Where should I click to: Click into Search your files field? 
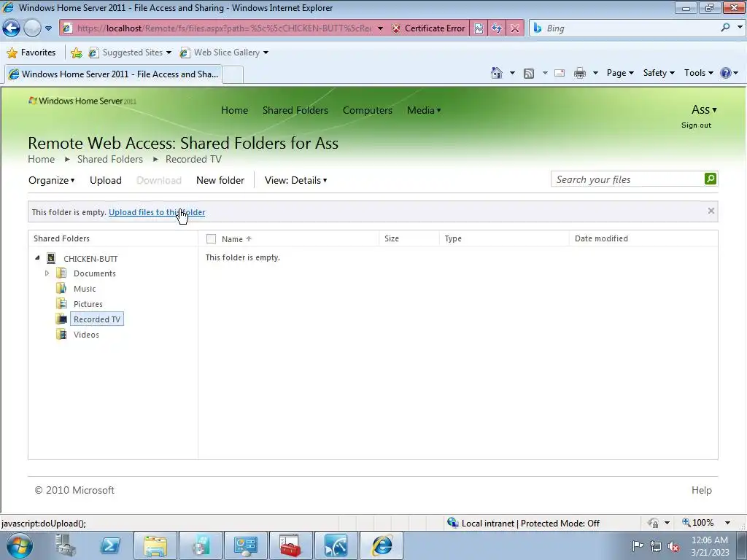click(x=627, y=179)
